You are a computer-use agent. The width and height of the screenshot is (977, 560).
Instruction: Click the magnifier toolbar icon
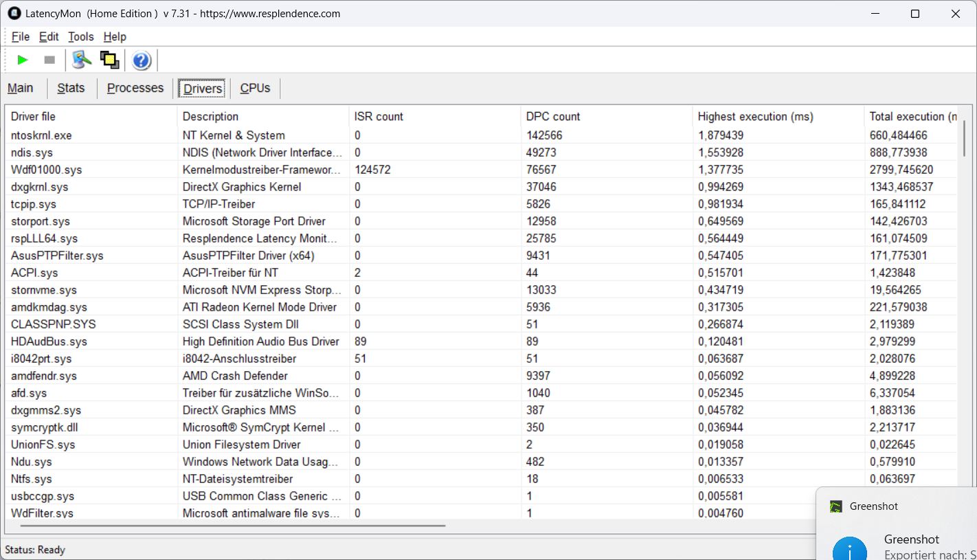pyautogui.click(x=82, y=60)
